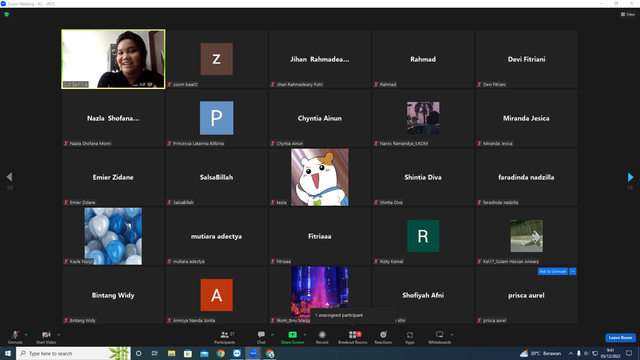Open the Reactions icon
Image resolution: width=640 pixels, height=360 pixels.
tap(383, 335)
